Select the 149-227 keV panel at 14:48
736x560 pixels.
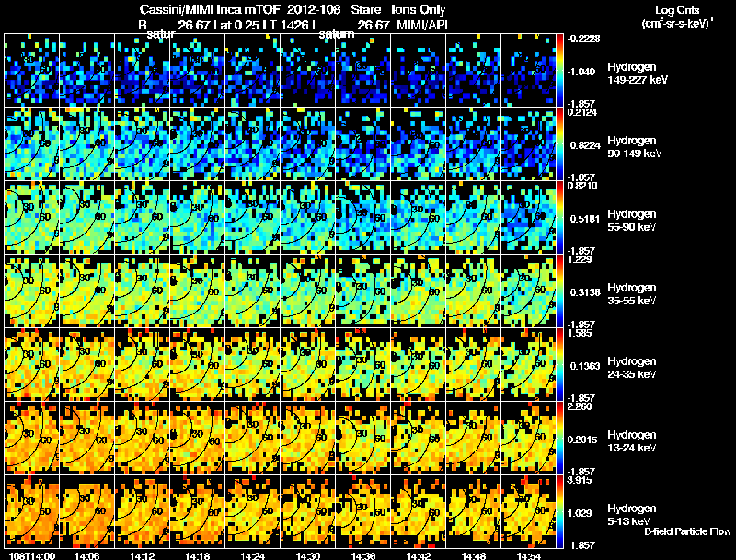pos(473,70)
